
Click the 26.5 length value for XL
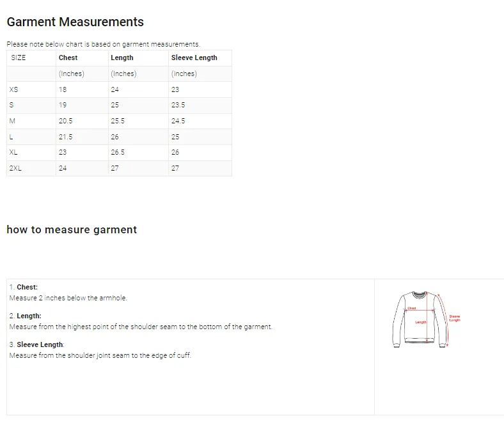coord(118,152)
